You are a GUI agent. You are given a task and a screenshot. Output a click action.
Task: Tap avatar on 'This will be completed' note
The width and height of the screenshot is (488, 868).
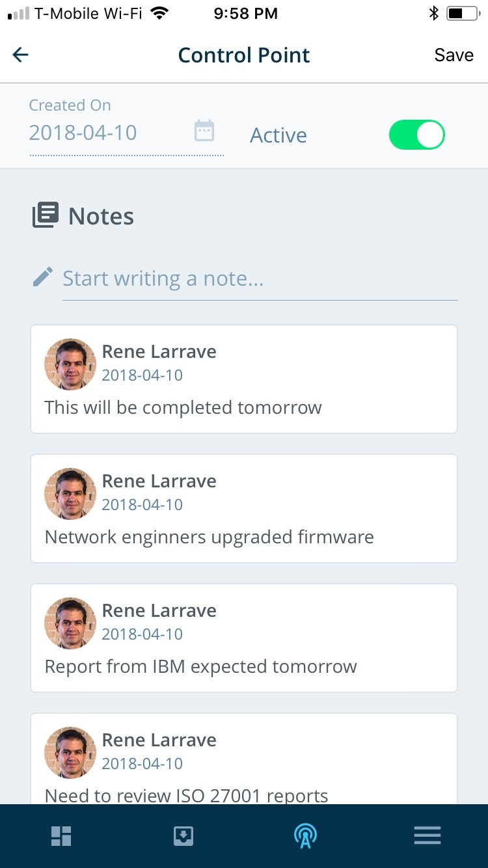tap(70, 364)
